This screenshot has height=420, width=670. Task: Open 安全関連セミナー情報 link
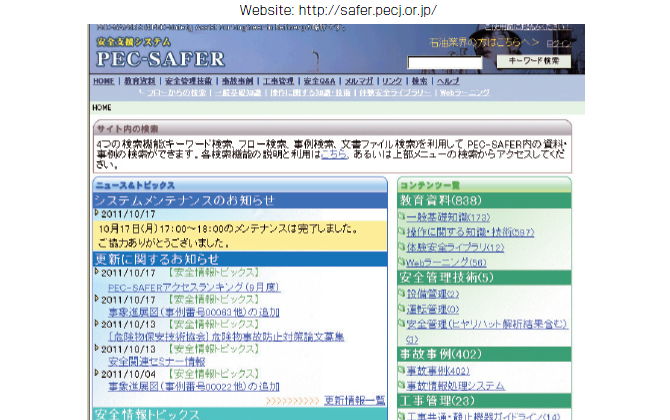(x=156, y=362)
